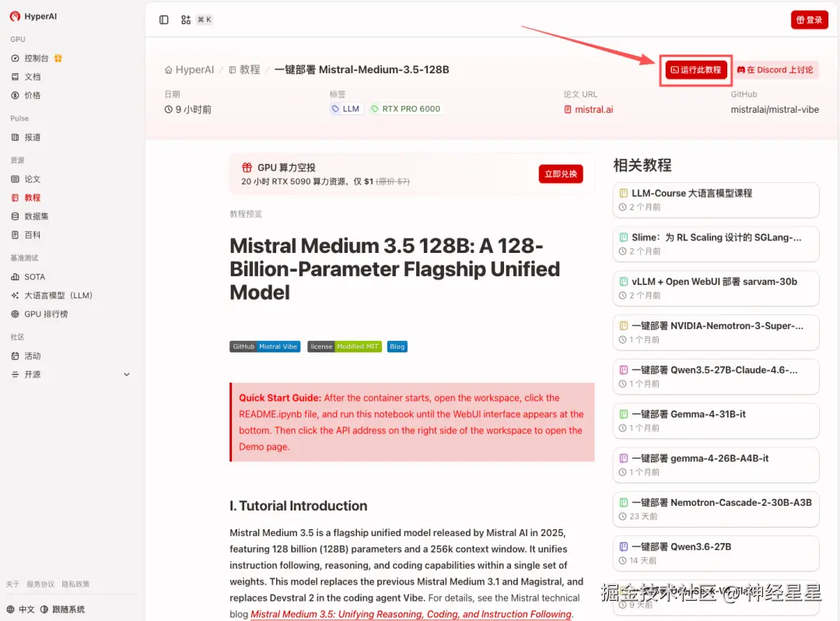Click the LLM tag

coord(346,109)
